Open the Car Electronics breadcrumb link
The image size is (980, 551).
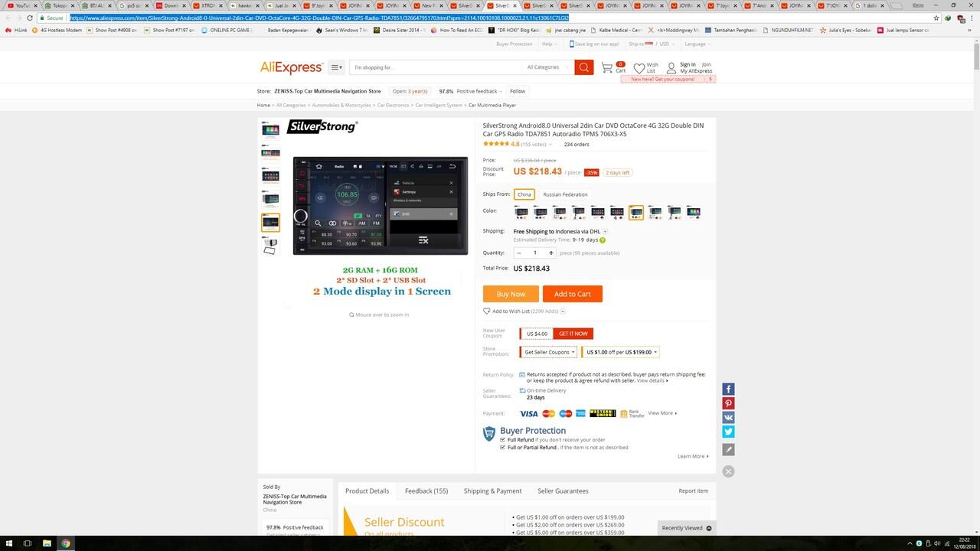pyautogui.click(x=393, y=105)
